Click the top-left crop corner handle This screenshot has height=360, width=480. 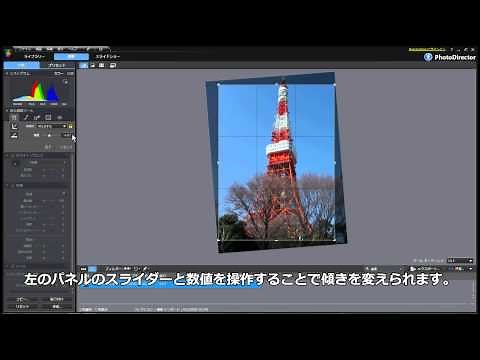click(218, 85)
